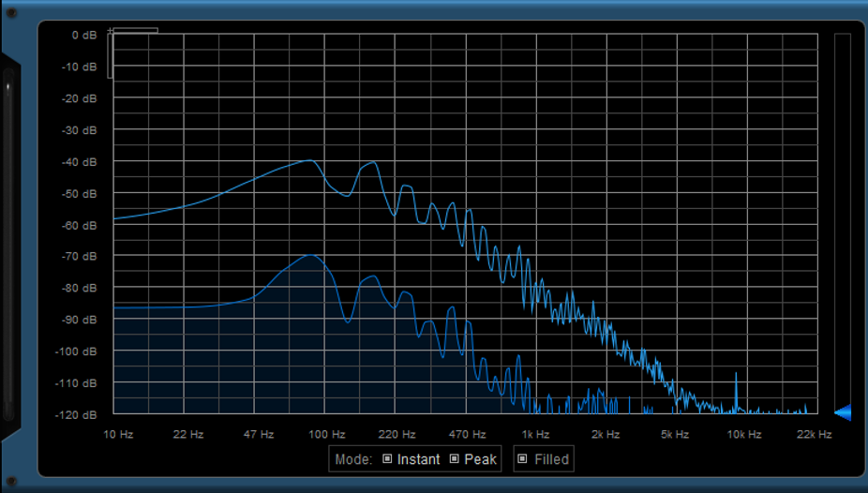868x493 pixels.
Task: Click the -120 dB axis label
Action: tap(76, 414)
